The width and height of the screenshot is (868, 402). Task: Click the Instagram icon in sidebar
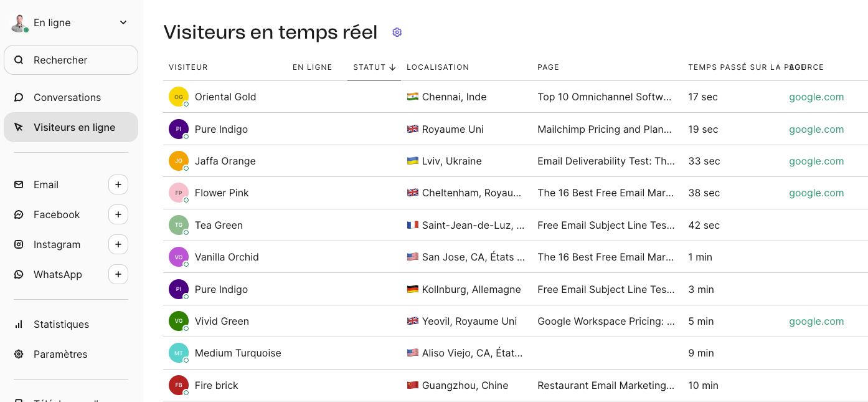[x=19, y=244]
